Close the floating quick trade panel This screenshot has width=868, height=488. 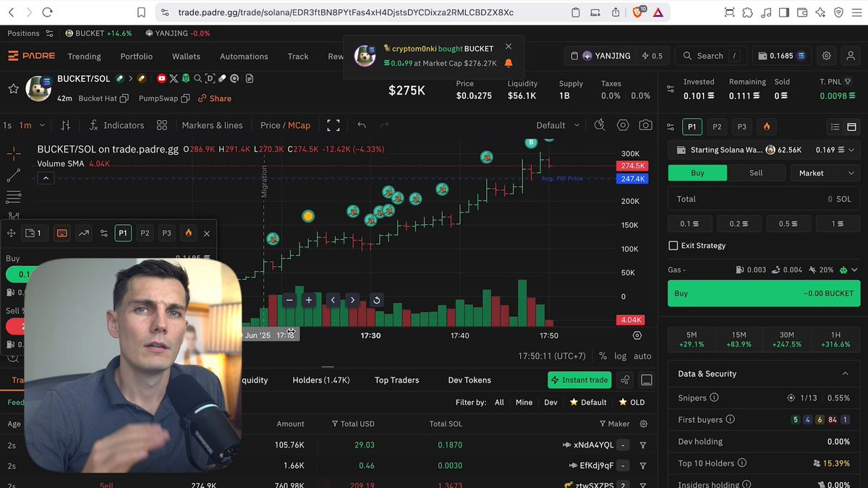pos(207,234)
